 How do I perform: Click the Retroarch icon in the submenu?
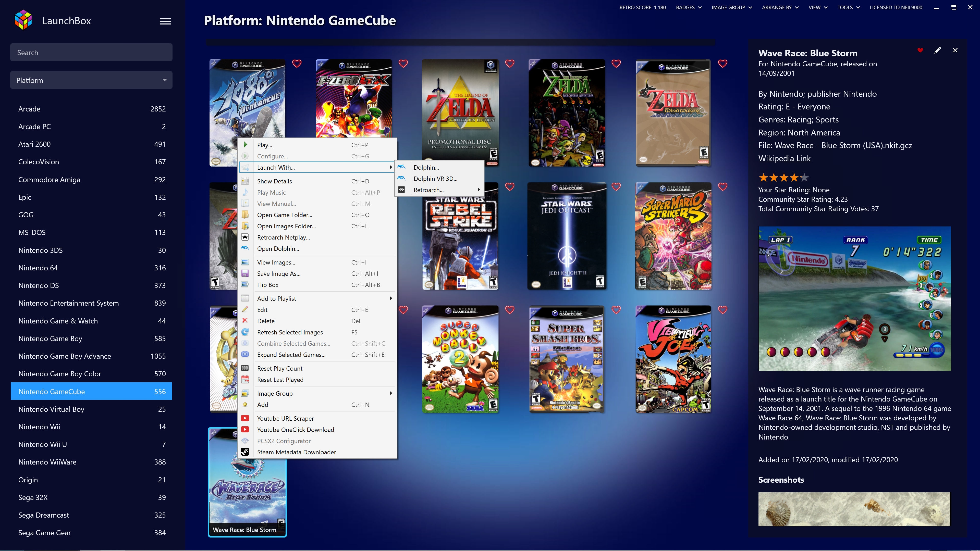tap(401, 189)
